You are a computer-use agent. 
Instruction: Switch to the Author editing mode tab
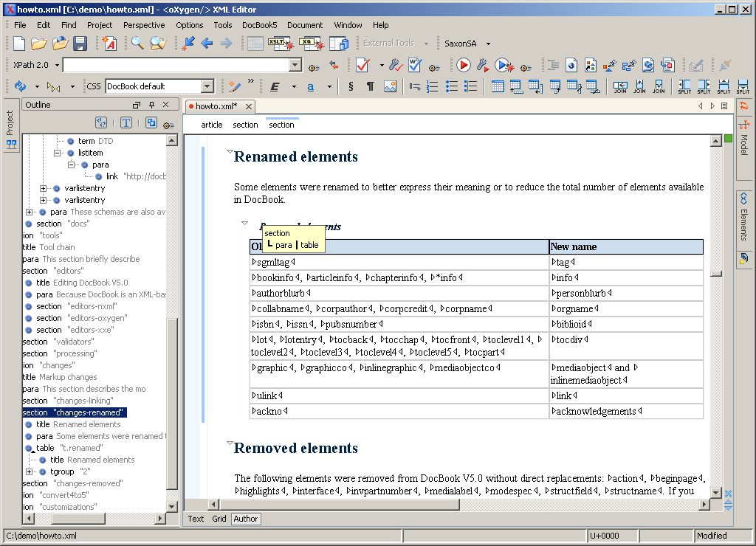pos(245,519)
